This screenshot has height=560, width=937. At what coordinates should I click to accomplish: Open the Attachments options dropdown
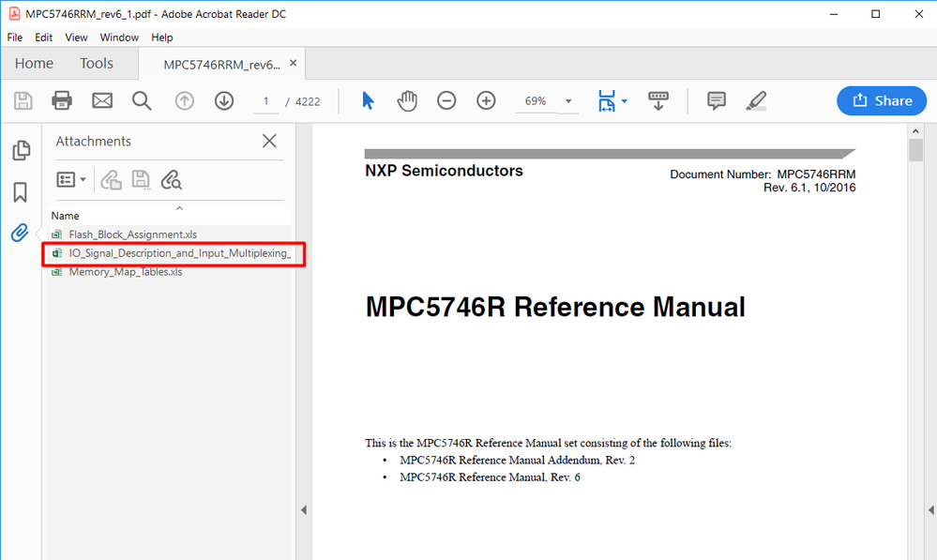click(71, 179)
